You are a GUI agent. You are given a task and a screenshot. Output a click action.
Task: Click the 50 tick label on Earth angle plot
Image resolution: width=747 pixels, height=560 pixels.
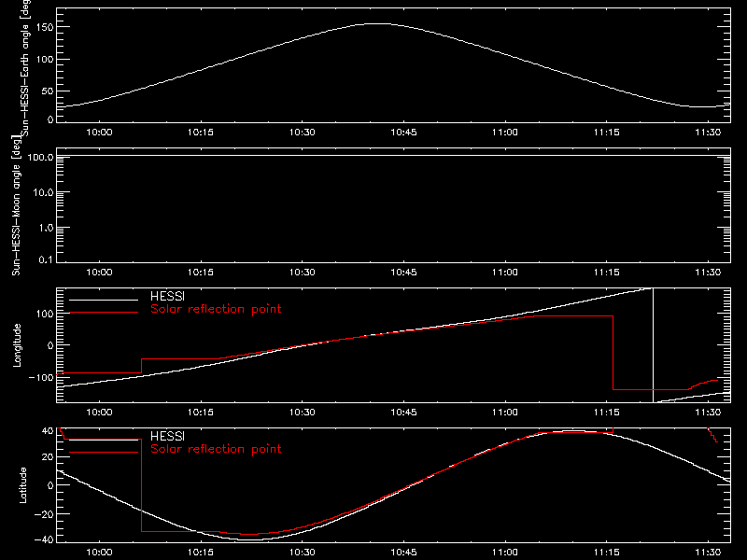[x=48, y=91]
